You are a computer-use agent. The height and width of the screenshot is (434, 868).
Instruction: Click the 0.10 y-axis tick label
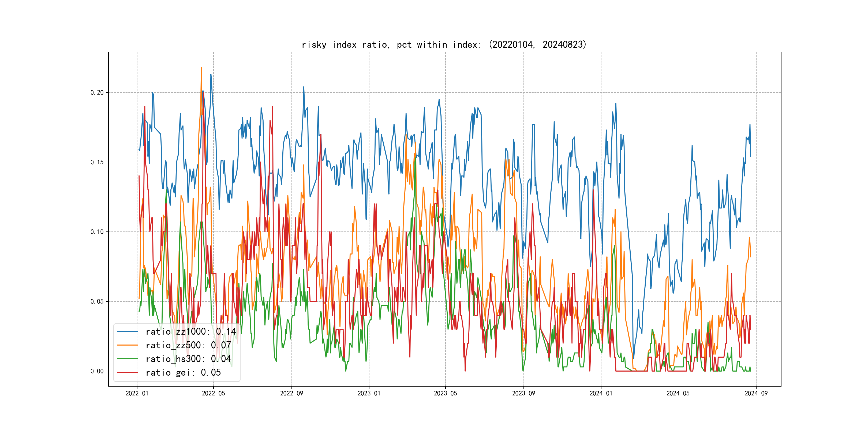[x=97, y=232]
